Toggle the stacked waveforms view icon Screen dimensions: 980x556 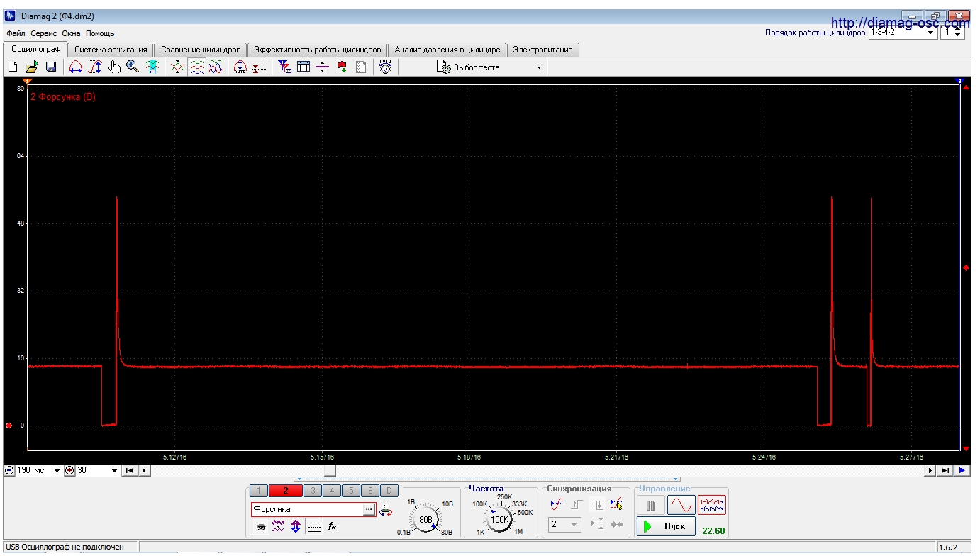[197, 67]
